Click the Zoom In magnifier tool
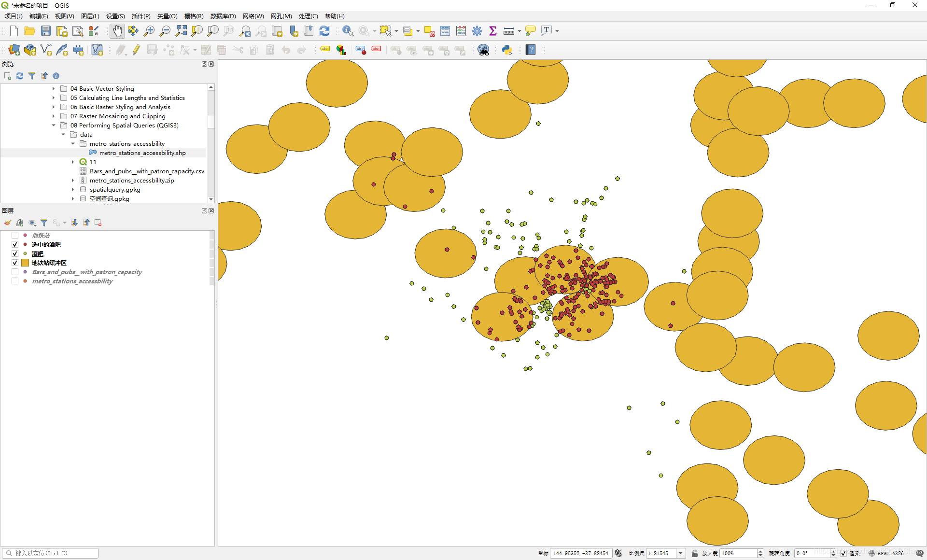 click(x=149, y=31)
